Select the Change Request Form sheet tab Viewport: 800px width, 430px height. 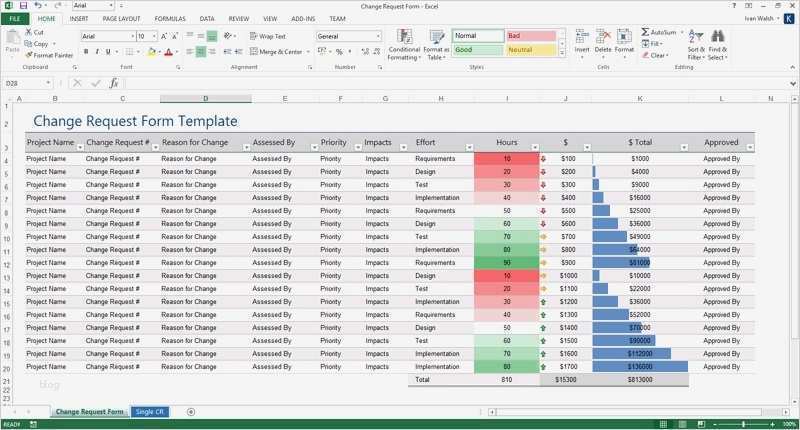[89, 412]
